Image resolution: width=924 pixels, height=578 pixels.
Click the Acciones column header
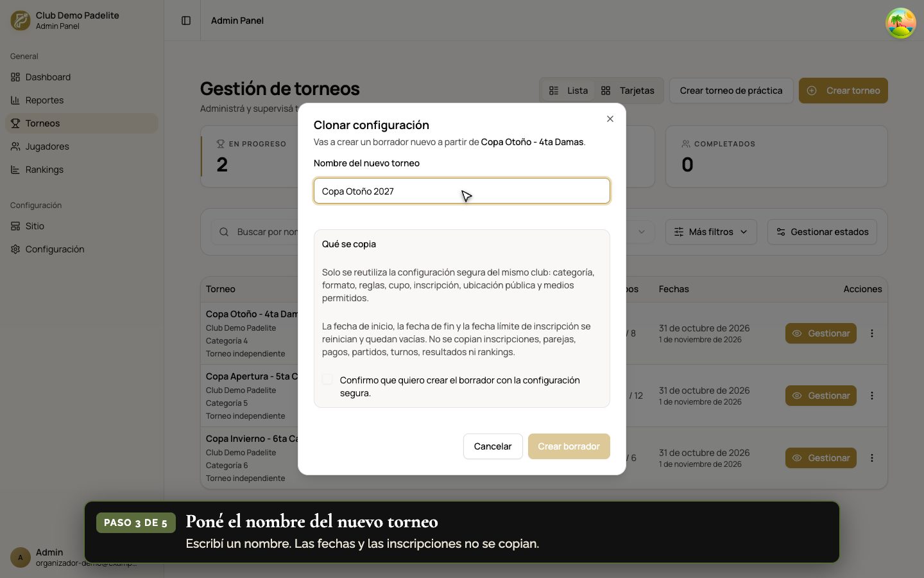pyautogui.click(x=862, y=289)
